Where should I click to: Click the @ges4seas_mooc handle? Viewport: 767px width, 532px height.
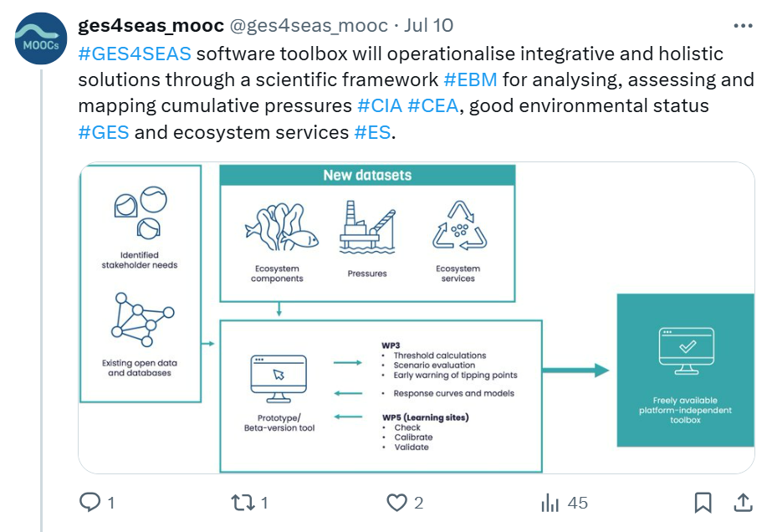(x=308, y=26)
